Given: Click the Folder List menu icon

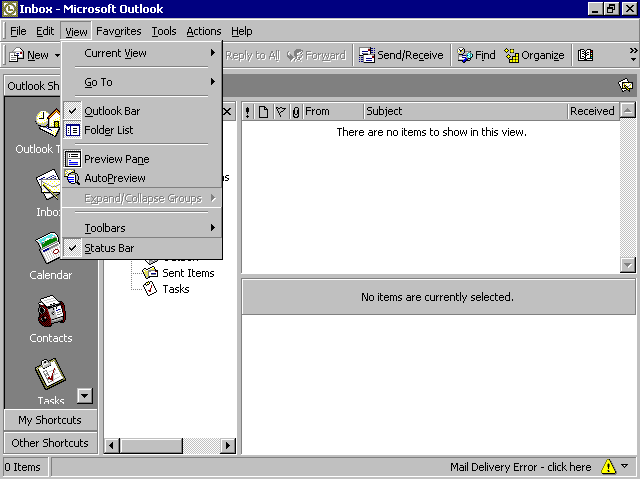Looking at the screenshot, I should tap(73, 130).
